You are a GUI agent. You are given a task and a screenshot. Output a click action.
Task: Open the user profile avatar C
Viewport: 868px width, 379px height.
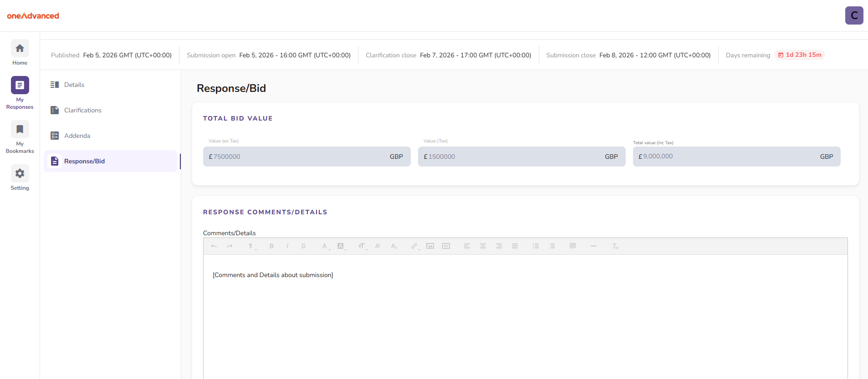[x=854, y=15]
